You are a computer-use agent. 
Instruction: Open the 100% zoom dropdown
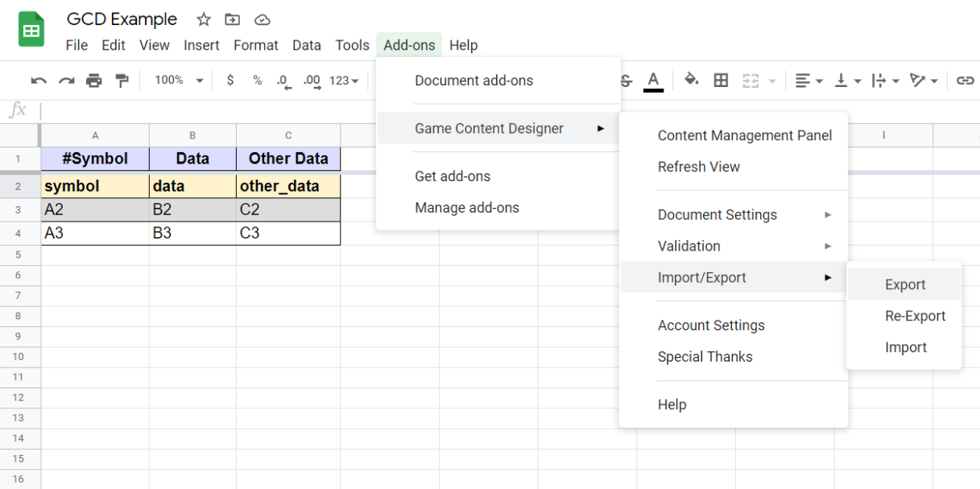179,81
